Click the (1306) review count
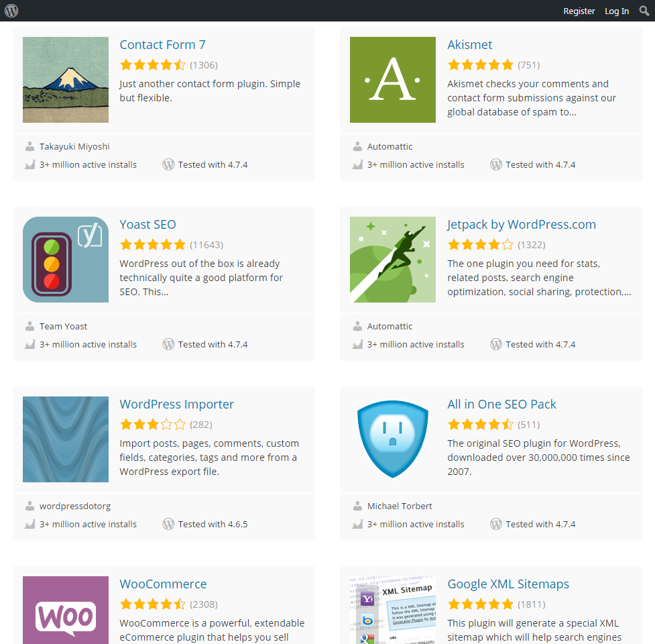The image size is (655, 644). pyautogui.click(x=204, y=65)
